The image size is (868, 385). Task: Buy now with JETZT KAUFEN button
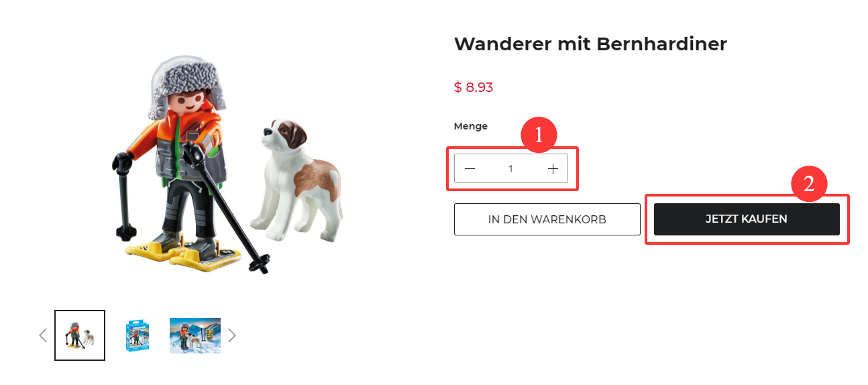747,219
